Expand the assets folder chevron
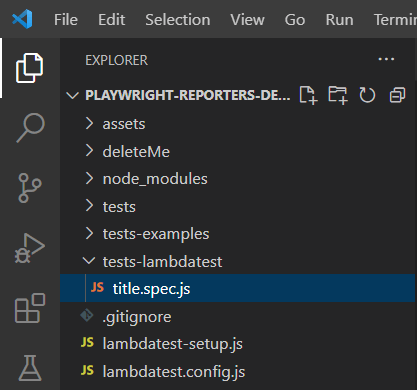 [x=89, y=123]
